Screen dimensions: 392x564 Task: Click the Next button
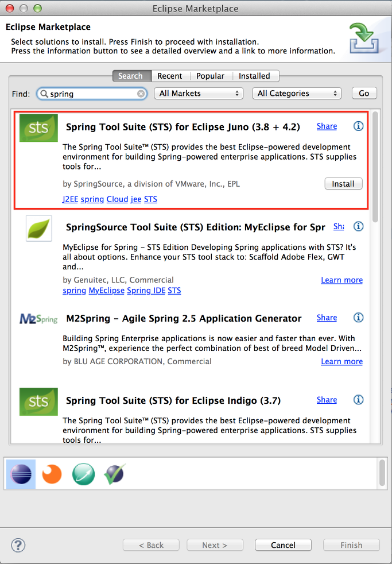click(x=215, y=545)
